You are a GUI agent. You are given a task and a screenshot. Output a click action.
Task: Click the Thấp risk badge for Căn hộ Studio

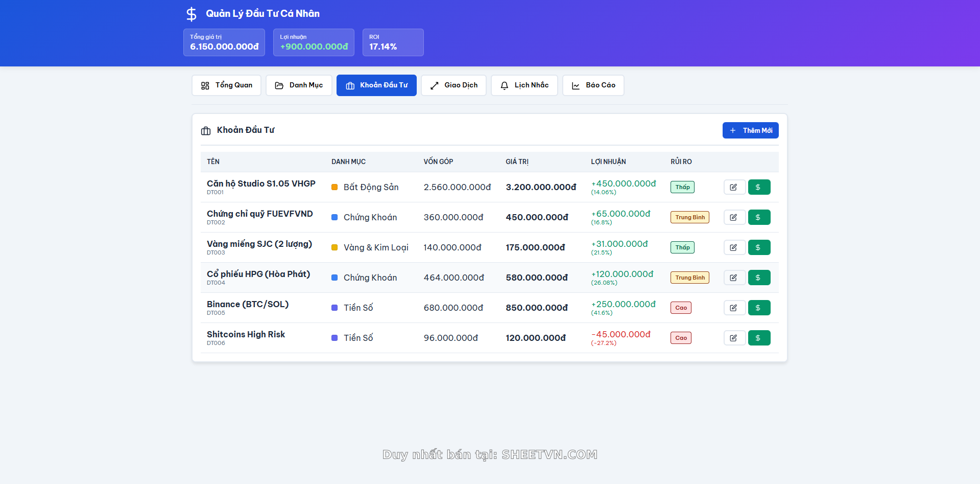pyautogui.click(x=682, y=187)
